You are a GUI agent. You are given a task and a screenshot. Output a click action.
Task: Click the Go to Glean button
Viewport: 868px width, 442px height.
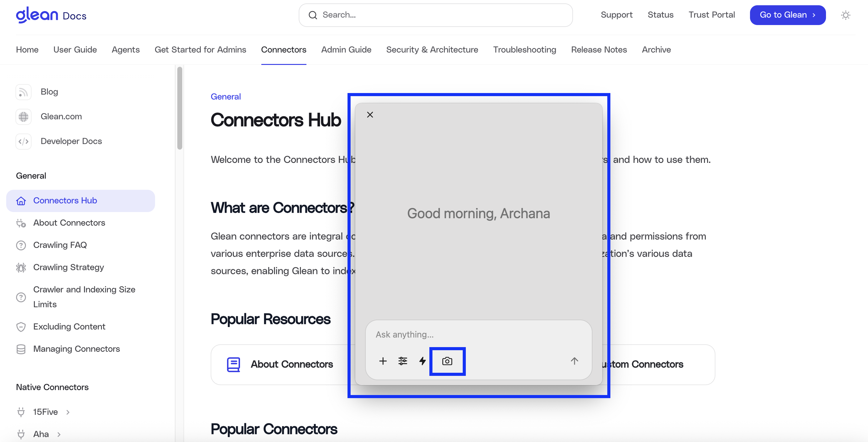[787, 15]
